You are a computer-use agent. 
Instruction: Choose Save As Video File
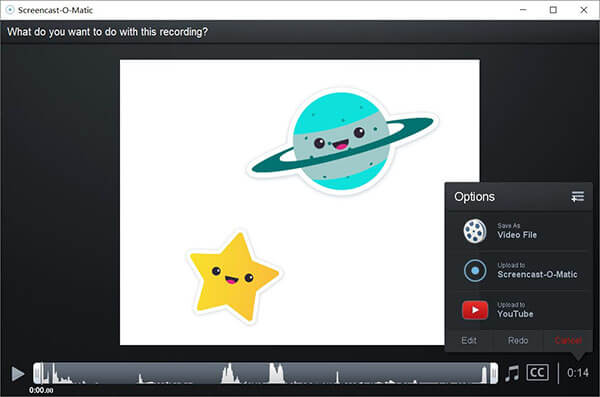tap(518, 231)
